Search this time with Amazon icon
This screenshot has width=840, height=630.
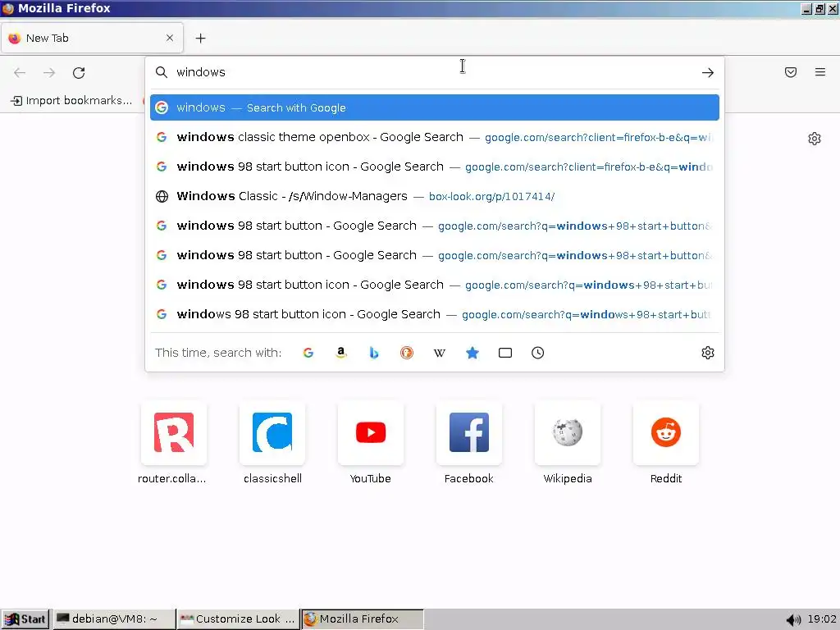pyautogui.click(x=340, y=353)
